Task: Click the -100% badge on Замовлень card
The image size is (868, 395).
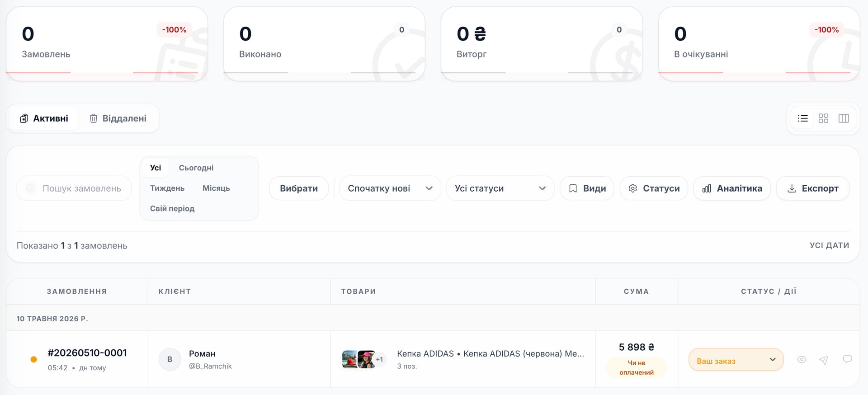Action: tap(174, 30)
